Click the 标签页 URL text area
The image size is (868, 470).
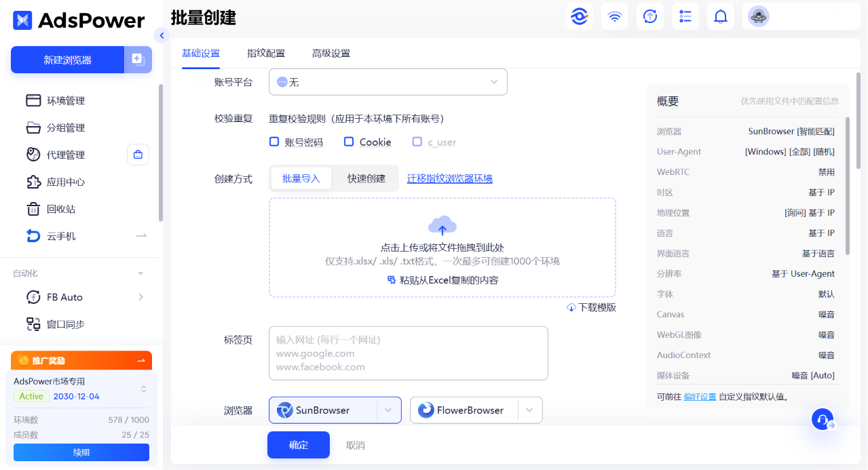409,353
